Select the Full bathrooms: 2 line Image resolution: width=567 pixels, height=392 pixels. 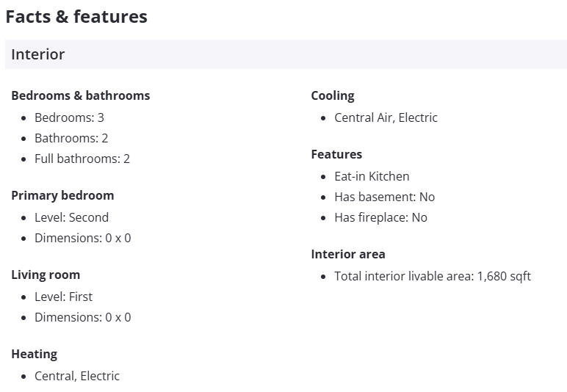82,159
